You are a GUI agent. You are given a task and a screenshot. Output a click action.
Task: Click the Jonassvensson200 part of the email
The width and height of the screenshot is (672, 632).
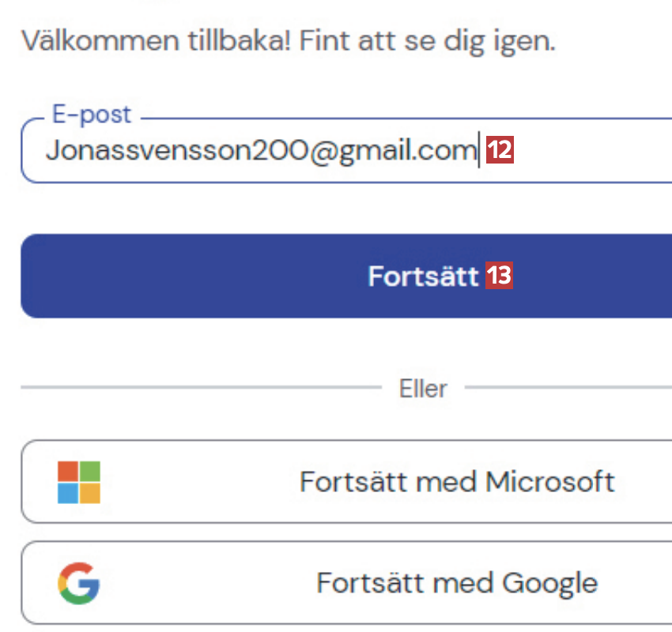[174, 150]
